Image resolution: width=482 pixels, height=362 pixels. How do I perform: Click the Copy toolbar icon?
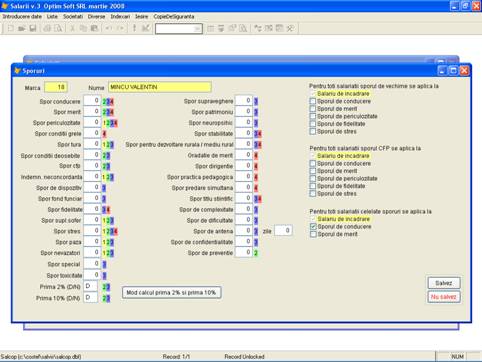click(83, 28)
